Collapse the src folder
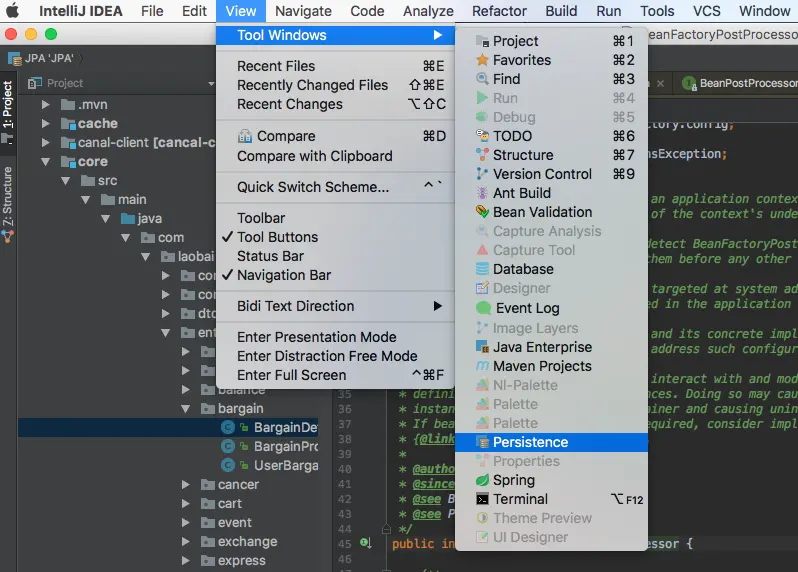 click(65, 181)
